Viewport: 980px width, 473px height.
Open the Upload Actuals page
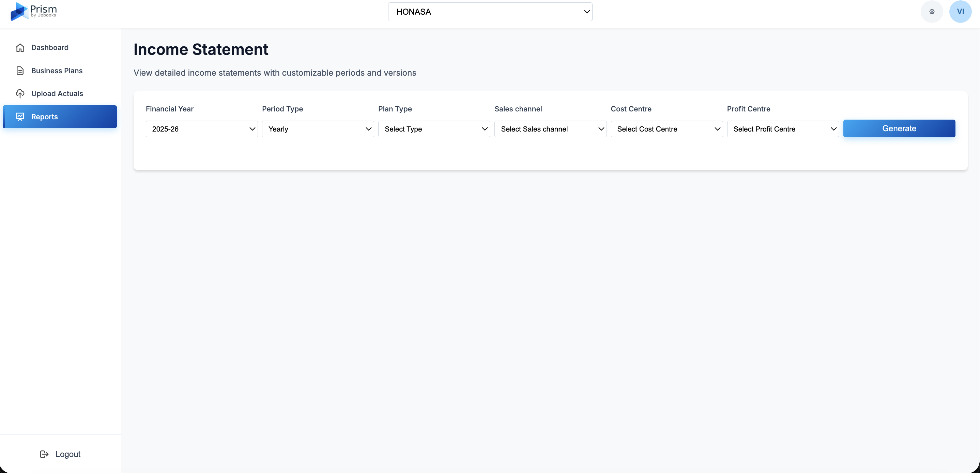(x=57, y=94)
